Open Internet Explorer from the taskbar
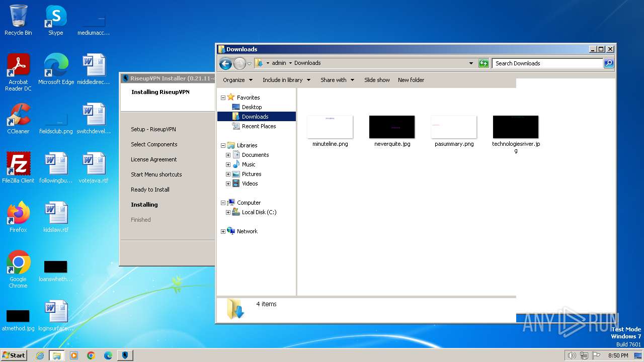This screenshot has width=644, height=362. 40,355
